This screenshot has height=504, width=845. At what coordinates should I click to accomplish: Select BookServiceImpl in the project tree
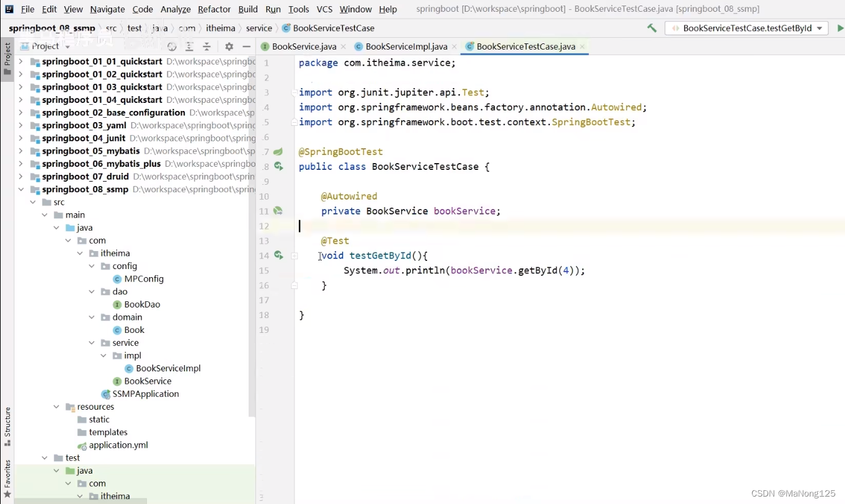point(162,368)
